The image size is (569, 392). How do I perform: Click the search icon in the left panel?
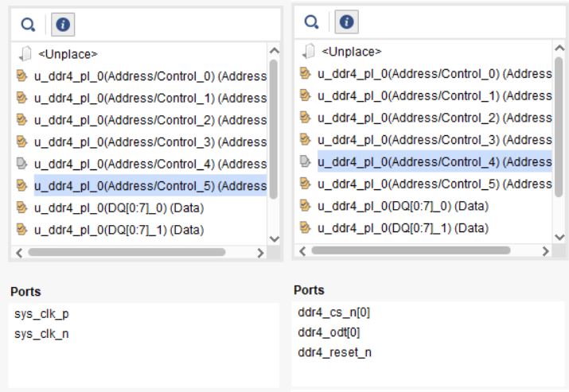[28, 25]
